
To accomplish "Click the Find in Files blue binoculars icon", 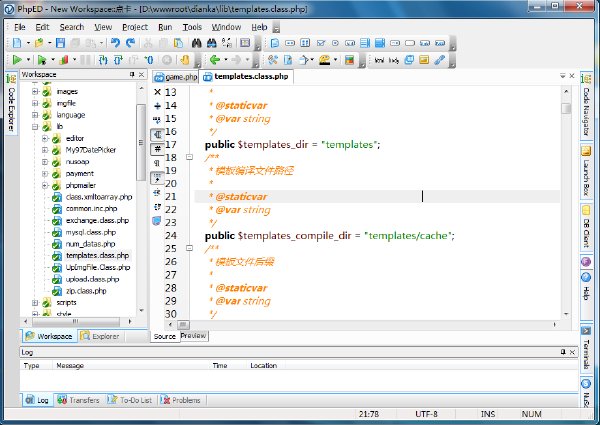I will 212,43.
